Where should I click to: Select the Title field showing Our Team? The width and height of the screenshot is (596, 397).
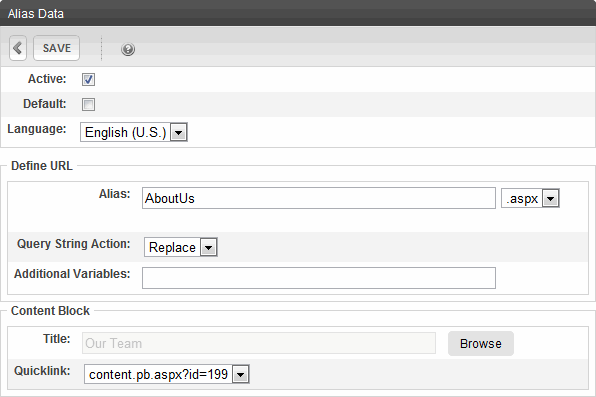click(259, 343)
